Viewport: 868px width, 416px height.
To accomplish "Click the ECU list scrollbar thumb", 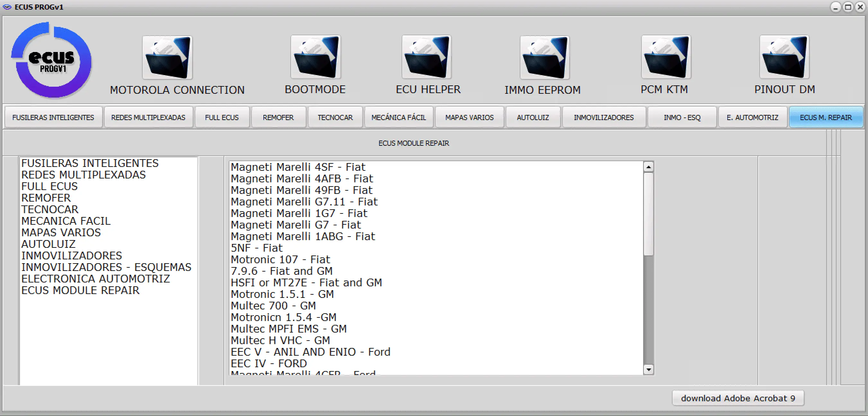I will pos(649,214).
